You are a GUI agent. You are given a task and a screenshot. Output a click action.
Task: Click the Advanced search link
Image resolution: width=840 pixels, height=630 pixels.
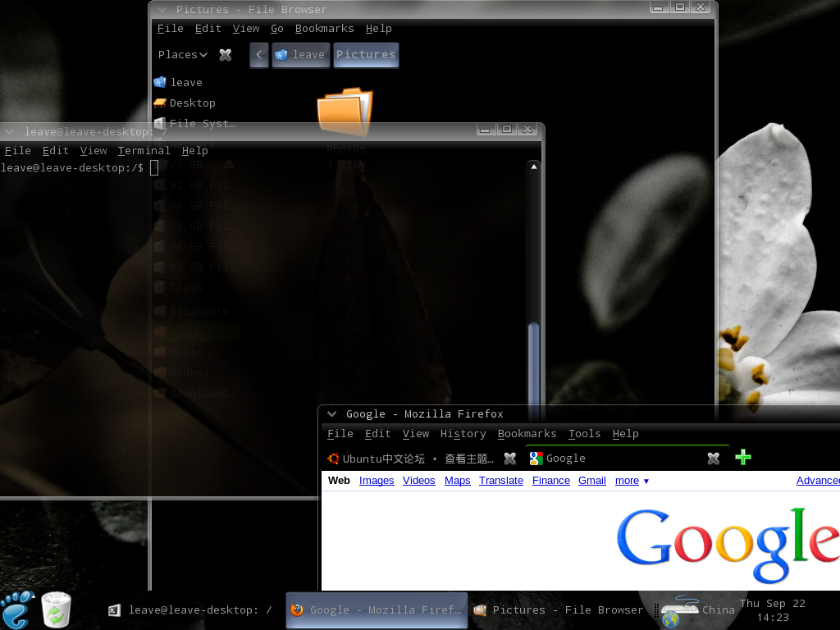point(818,481)
